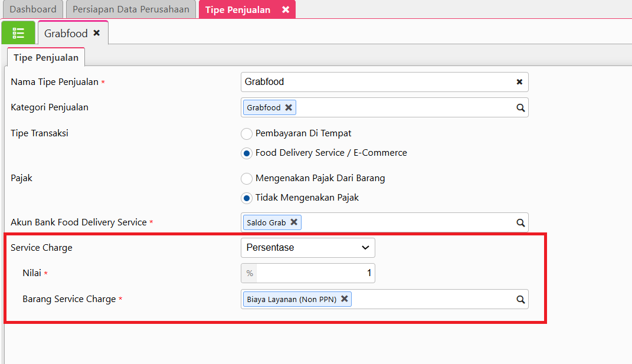Expand the Service Charge Persentase dropdown
The width and height of the screenshot is (632, 364).
tap(307, 248)
